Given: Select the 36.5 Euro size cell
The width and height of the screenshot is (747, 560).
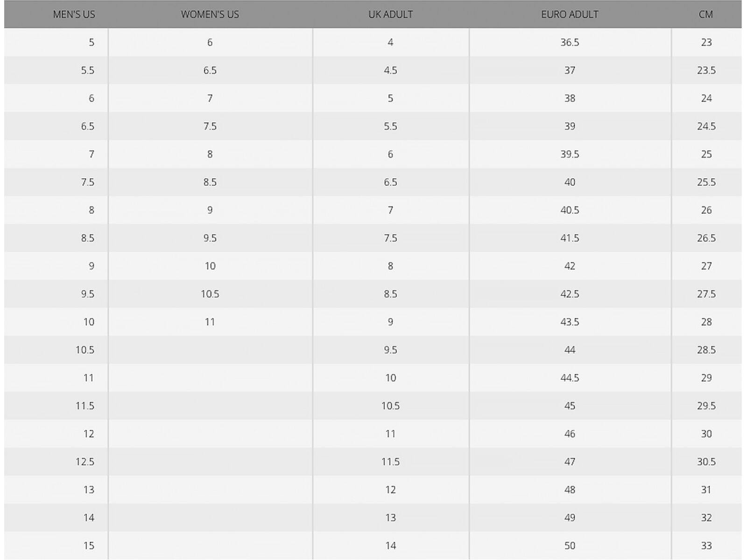Looking at the screenshot, I should point(570,42).
